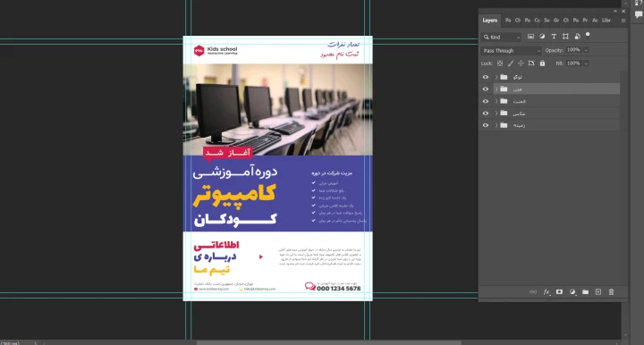Click lock transparent pixels checkerboard icon
This screenshot has width=644, height=345.
[x=500, y=63]
